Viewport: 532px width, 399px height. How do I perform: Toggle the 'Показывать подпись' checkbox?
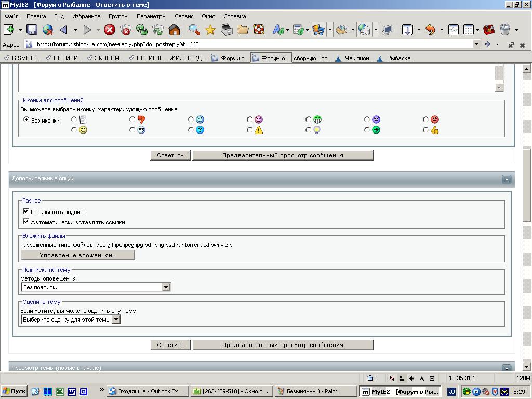coord(26,211)
